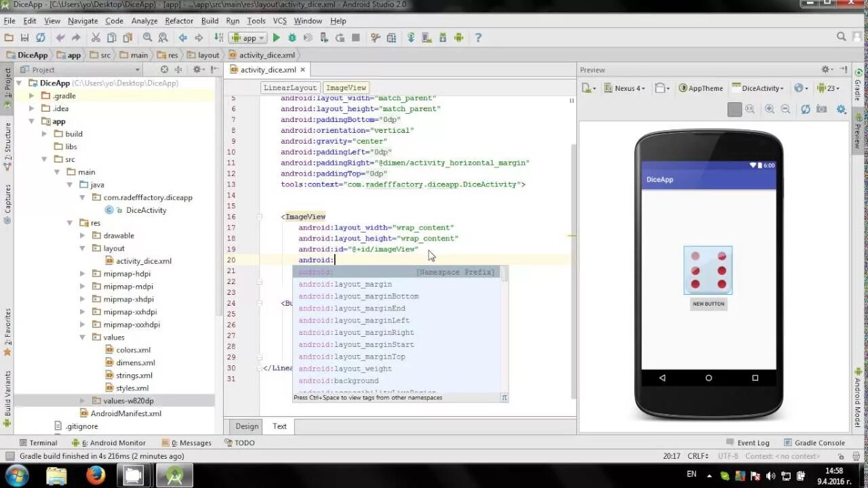Click Zoom In in the Preview toolbar
The image size is (868, 488).
[770, 108]
